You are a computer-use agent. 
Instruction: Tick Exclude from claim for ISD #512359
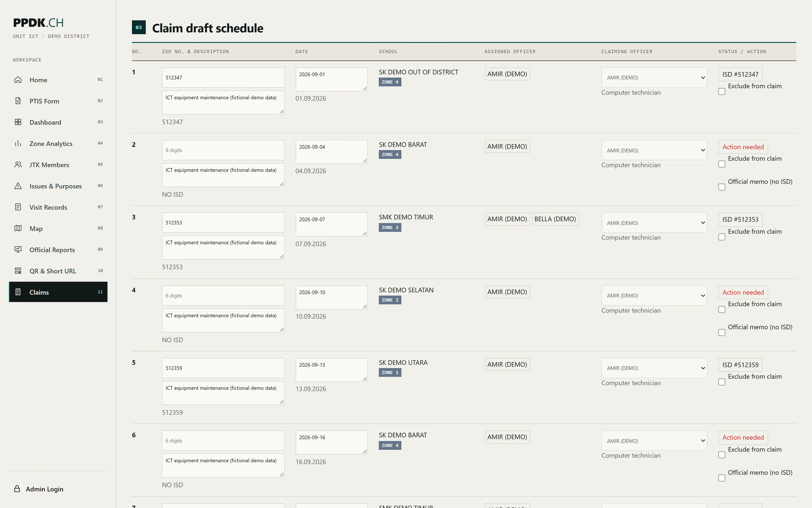[x=722, y=382]
